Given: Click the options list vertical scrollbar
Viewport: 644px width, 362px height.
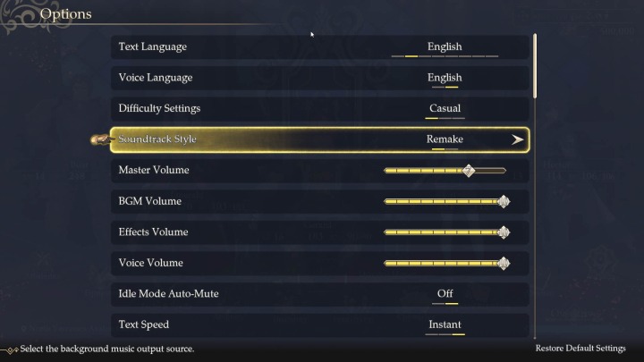Looking at the screenshot, I should (x=535, y=65).
